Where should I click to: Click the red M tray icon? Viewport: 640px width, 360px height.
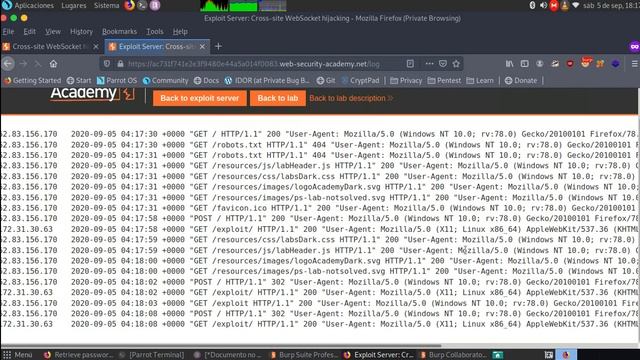[554, 5]
